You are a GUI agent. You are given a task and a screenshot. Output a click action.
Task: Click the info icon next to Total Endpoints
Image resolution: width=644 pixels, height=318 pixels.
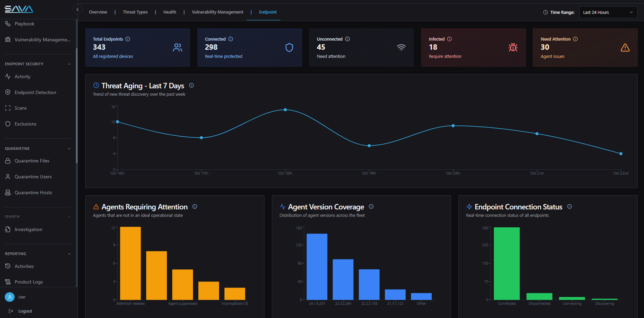(x=128, y=39)
